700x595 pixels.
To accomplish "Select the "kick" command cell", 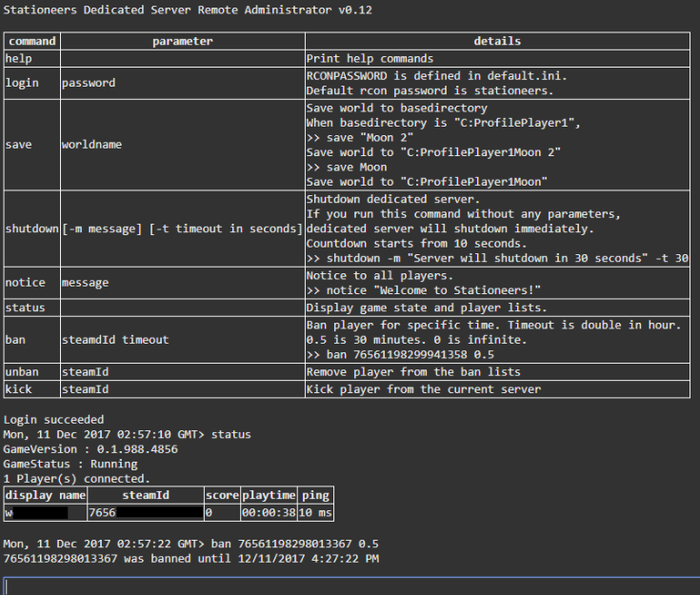I will [x=19, y=389].
